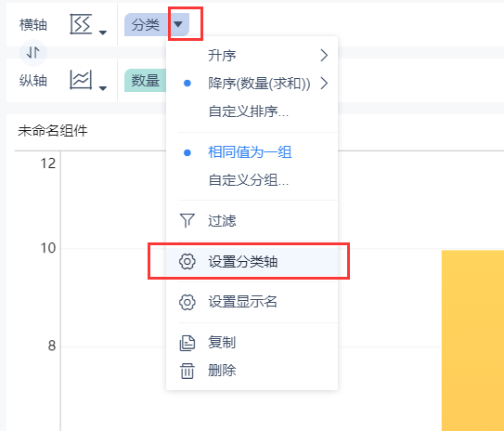Choose 降序(数量(求和)) sort option
This screenshot has height=431, width=504.
[252, 84]
